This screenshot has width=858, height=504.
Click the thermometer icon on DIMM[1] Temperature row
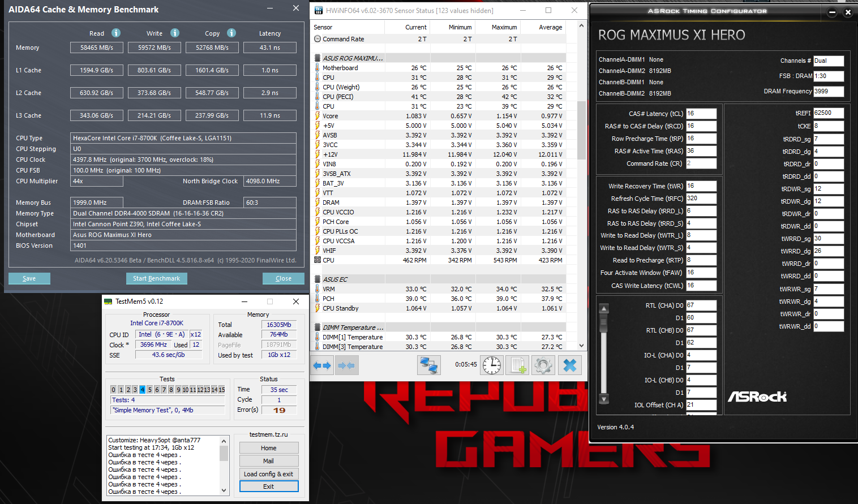[317, 337]
